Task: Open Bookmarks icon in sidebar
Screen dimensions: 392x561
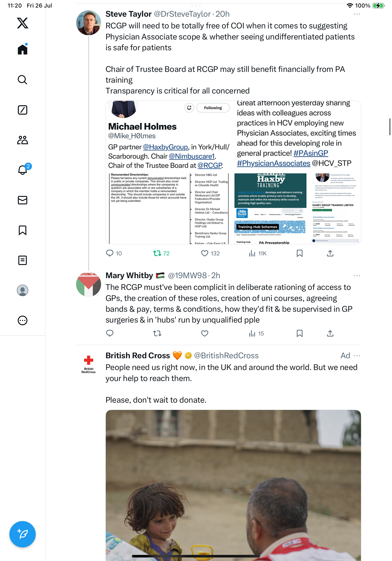Action: click(x=23, y=230)
